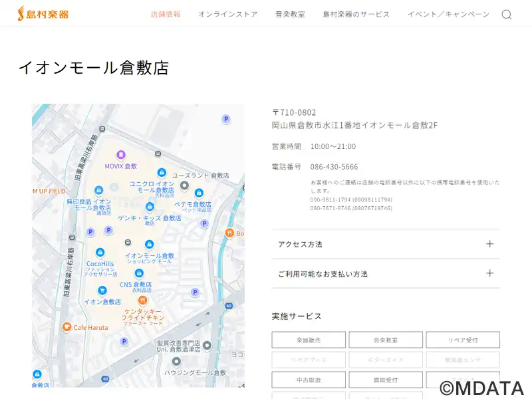Select the MOVIX 倉敷 cinema pin on map

(121, 155)
